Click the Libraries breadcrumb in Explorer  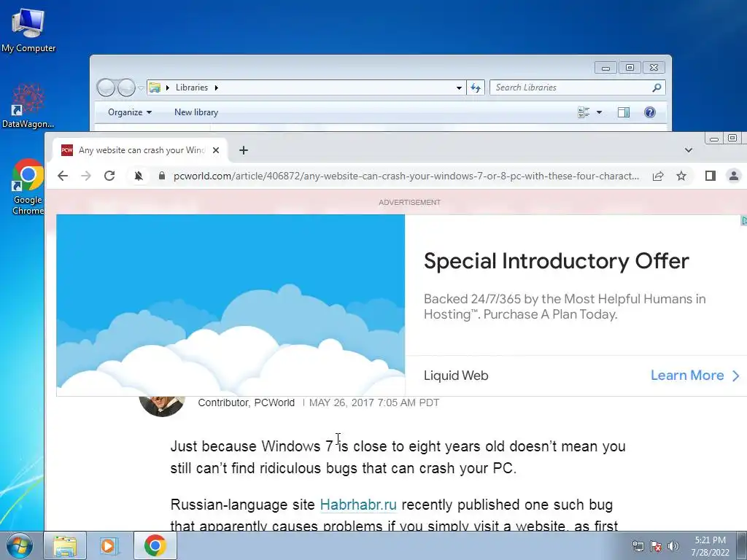point(192,87)
